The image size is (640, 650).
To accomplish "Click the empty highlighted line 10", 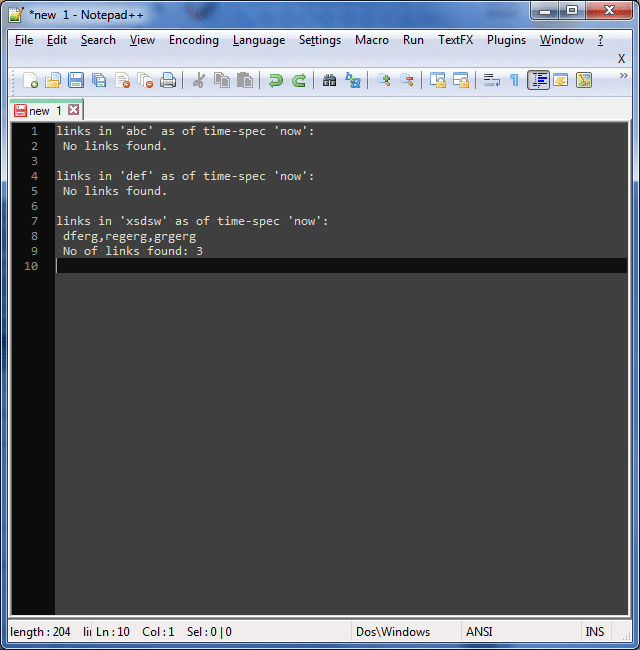I will [x=341, y=266].
